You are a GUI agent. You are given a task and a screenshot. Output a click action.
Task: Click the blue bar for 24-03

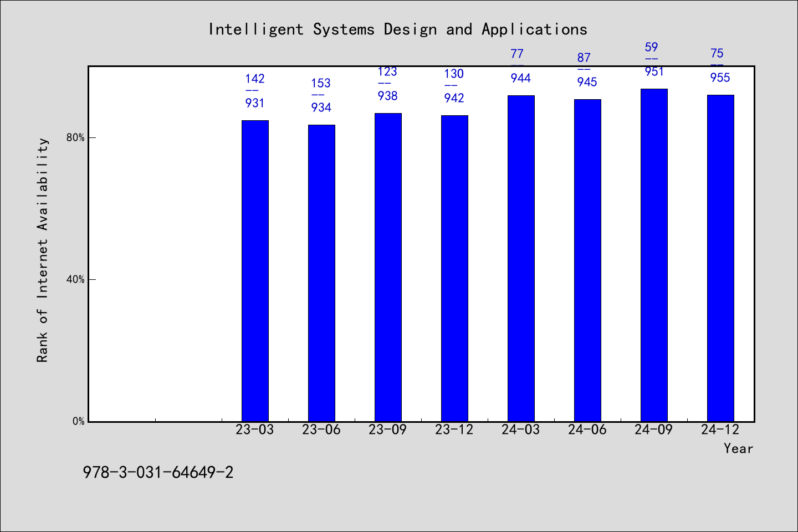click(521, 258)
